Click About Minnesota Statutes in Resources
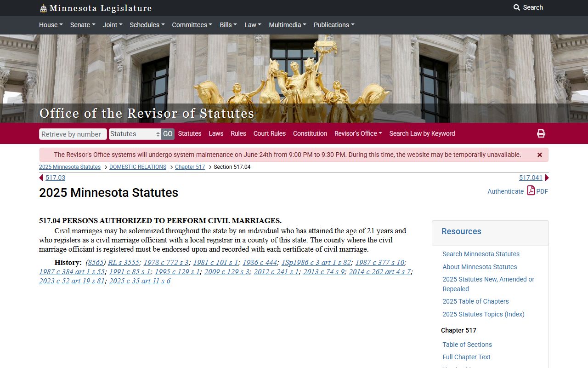 480,267
